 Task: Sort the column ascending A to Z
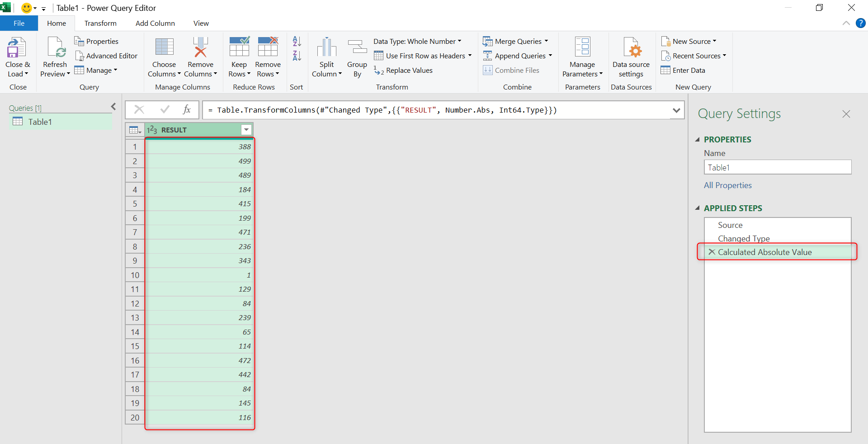tap(297, 42)
